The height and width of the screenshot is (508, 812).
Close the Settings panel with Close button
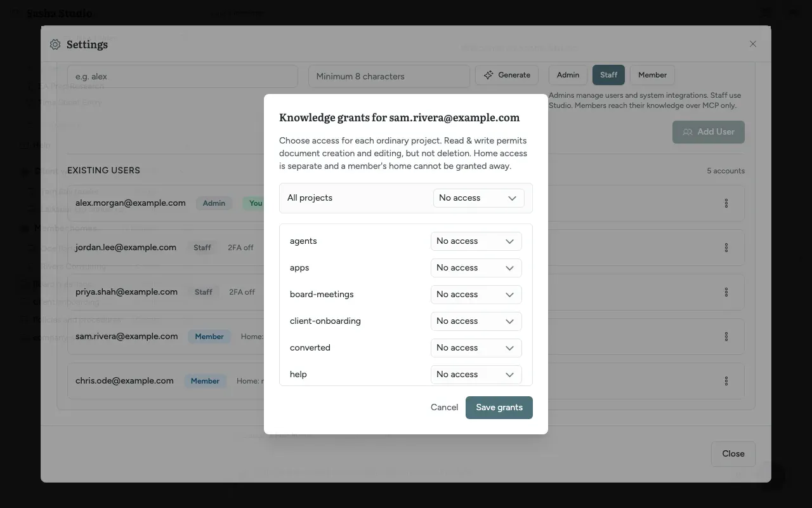coord(733,453)
